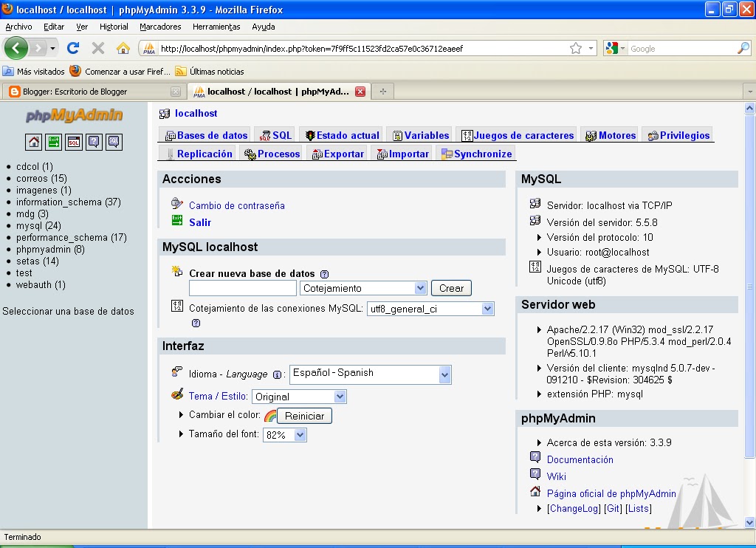The height and width of the screenshot is (548, 756).
Task: Open the Tema Original theme dropdown
Action: coord(299,397)
